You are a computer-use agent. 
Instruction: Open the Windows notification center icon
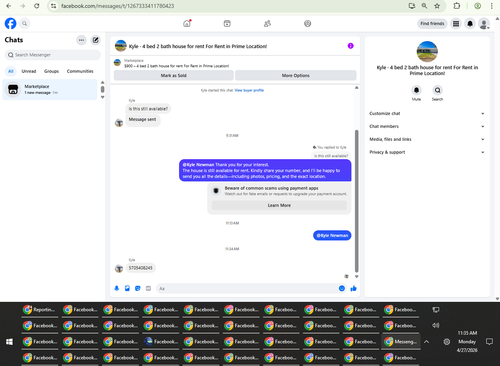489,342
